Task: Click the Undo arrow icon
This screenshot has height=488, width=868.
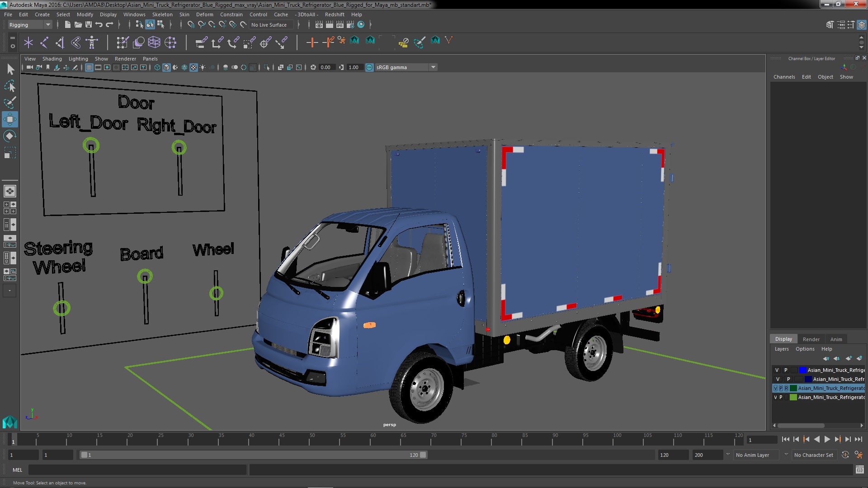Action: click(99, 24)
